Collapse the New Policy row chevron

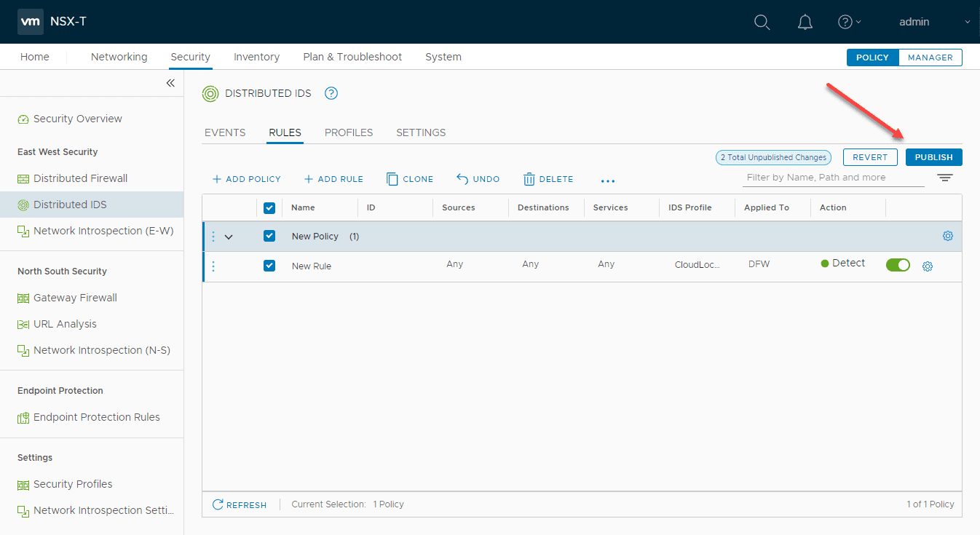pyautogui.click(x=229, y=237)
